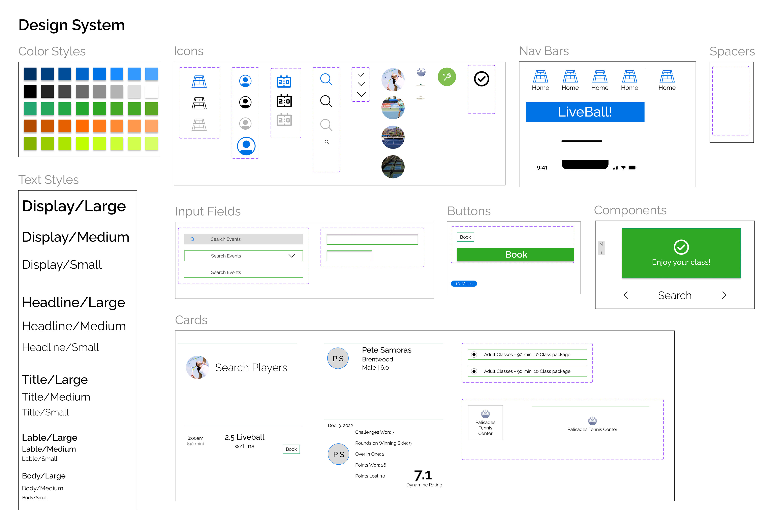Click left chevron next to Search

(626, 295)
